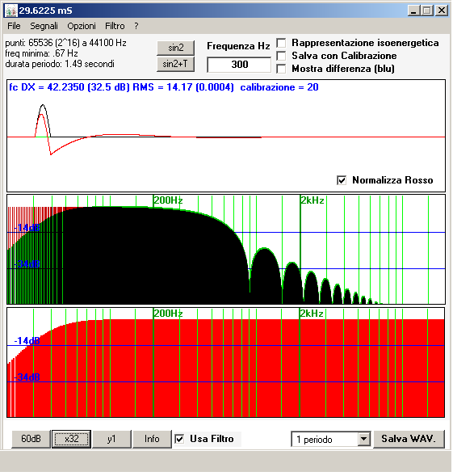Disable the Usa Filtro checkbox

(179, 439)
